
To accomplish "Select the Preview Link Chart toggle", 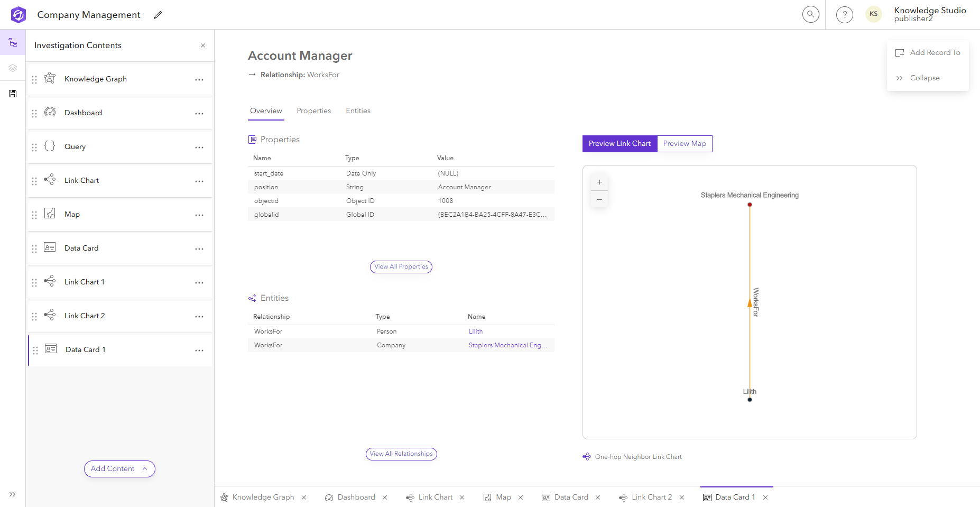I will coord(620,143).
